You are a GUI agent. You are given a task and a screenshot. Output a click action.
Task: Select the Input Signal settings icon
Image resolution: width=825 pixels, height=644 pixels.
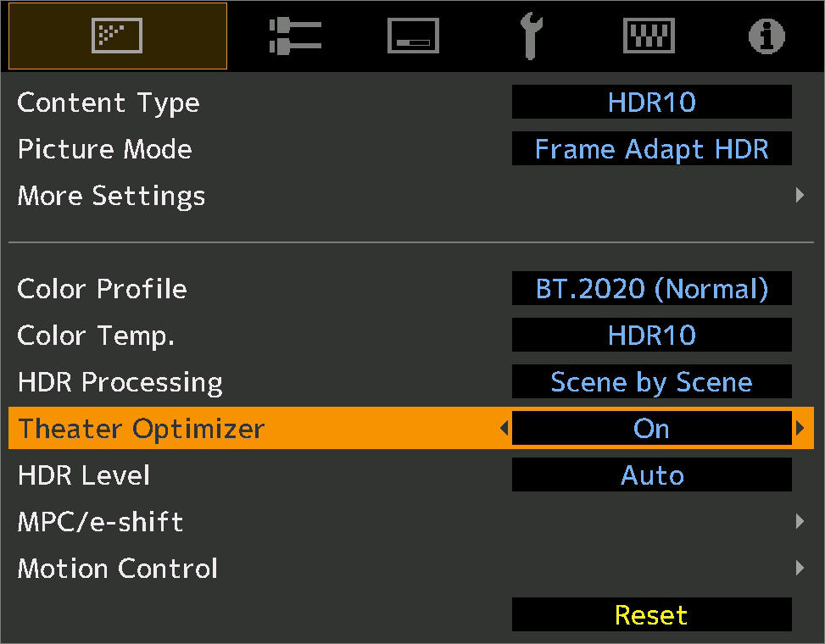(294, 36)
